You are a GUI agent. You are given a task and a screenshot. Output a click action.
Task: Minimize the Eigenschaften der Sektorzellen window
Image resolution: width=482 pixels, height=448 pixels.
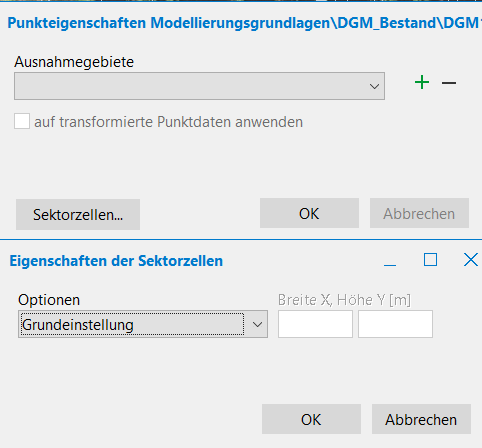click(x=390, y=261)
